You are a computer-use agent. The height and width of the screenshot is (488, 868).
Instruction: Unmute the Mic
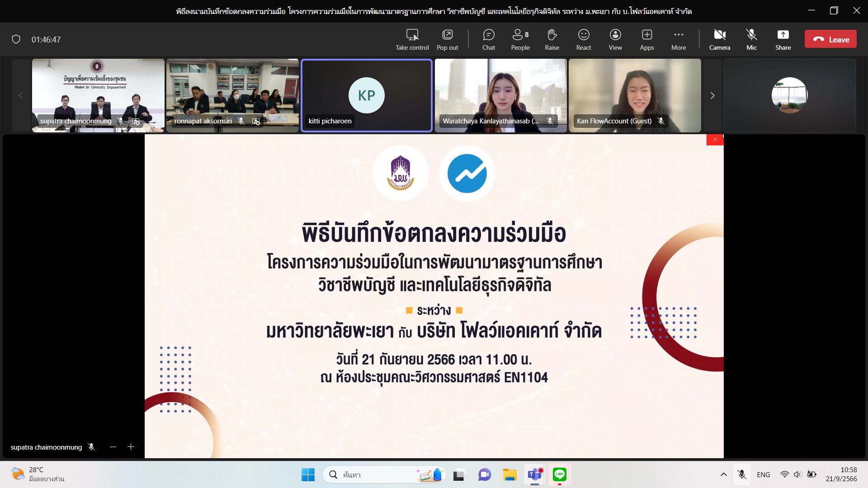point(751,40)
